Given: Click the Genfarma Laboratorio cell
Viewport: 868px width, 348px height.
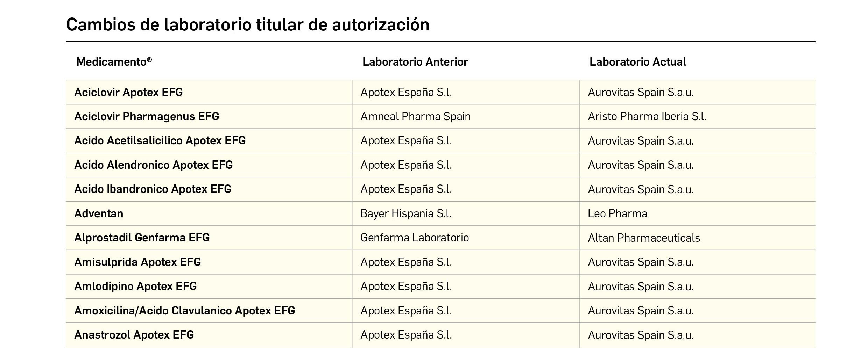Looking at the screenshot, I should (415, 238).
